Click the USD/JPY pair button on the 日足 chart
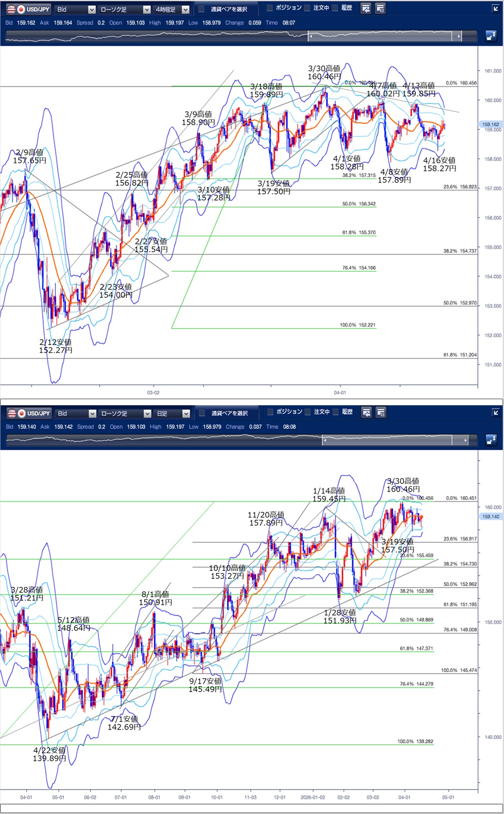 (29, 413)
